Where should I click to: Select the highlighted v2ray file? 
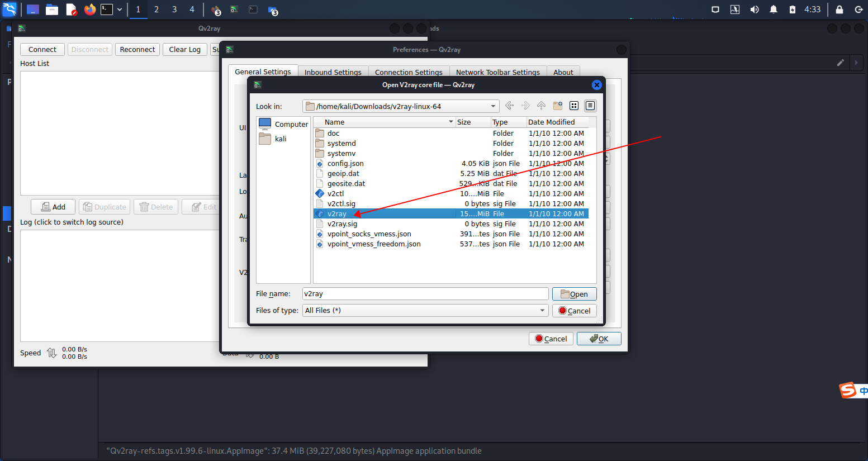pos(451,213)
